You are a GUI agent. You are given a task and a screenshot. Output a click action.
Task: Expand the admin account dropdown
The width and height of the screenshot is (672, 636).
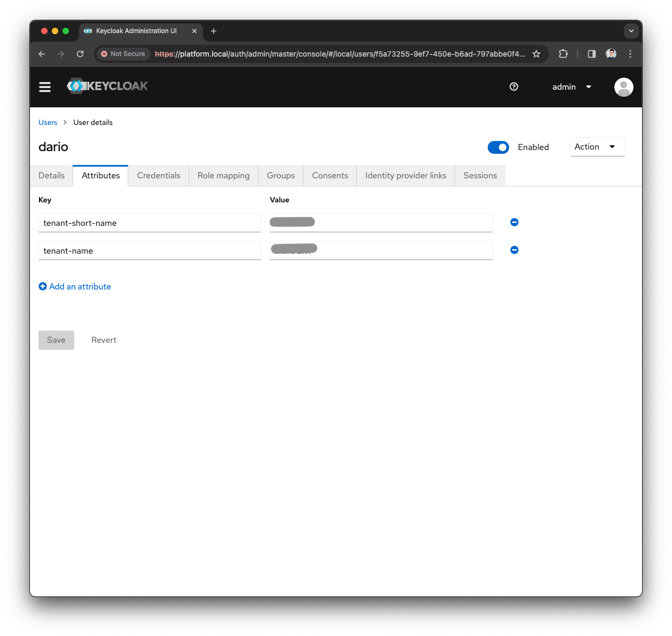572,87
